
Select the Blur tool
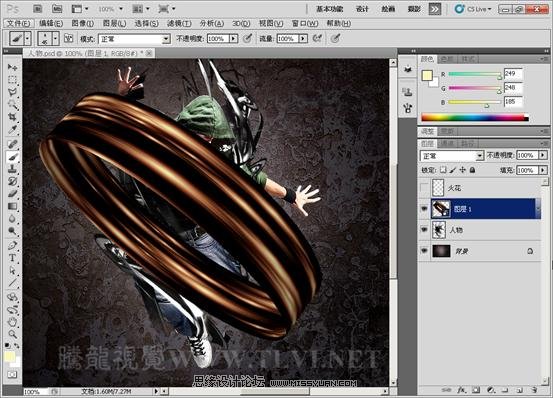coord(12,219)
